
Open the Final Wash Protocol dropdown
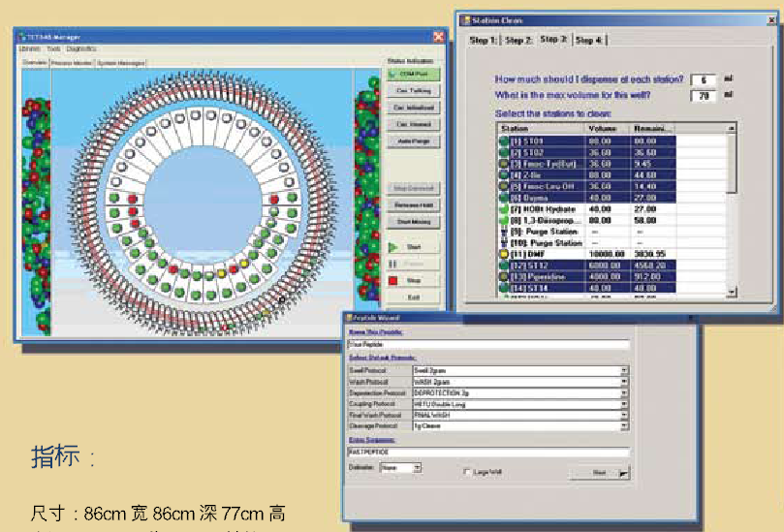tap(624, 415)
